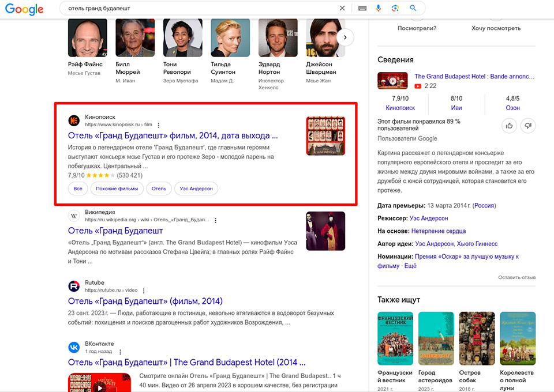Select the Все chip
Image resolution: width=554 pixels, height=392 pixels.
tap(78, 189)
